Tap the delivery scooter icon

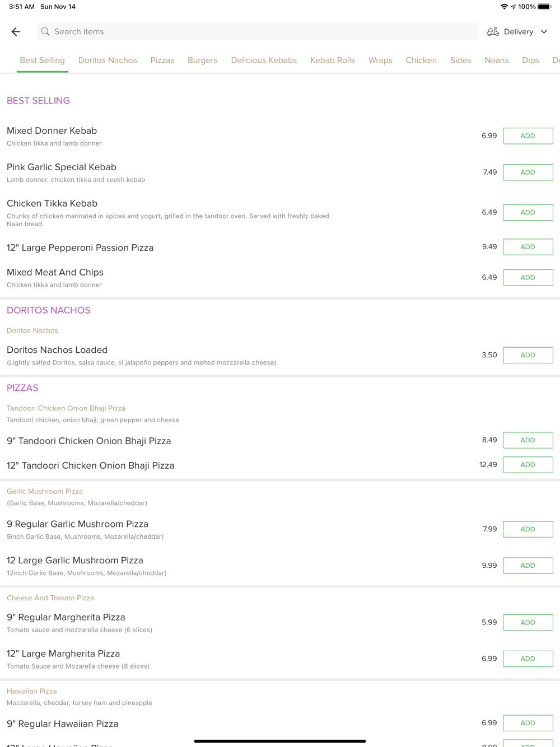492,32
